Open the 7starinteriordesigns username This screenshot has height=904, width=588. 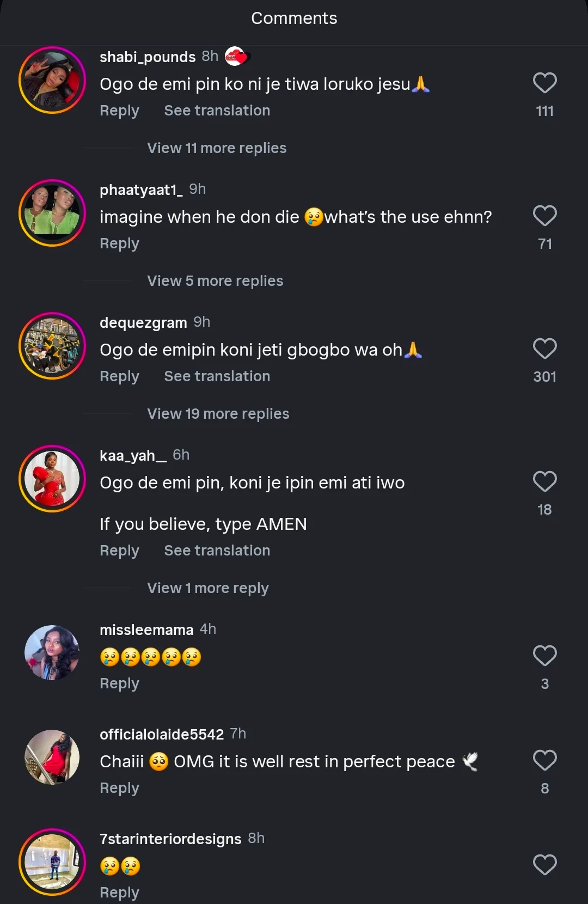pos(170,839)
